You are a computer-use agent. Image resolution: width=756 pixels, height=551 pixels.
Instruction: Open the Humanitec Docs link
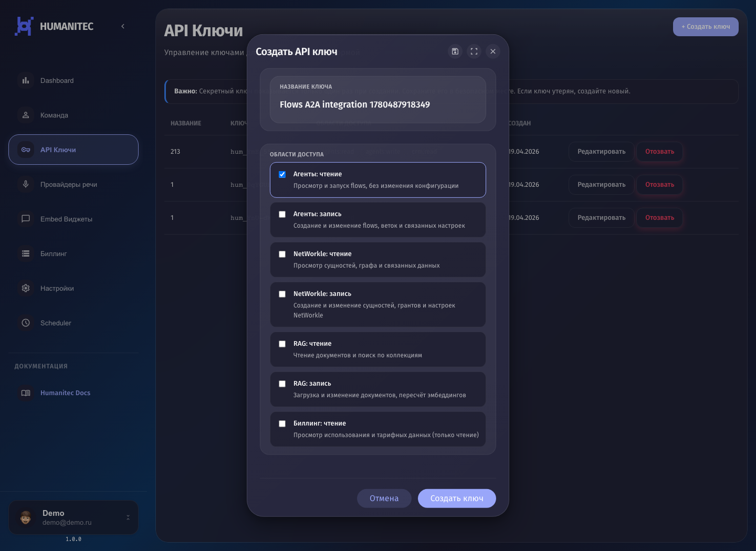point(73,393)
